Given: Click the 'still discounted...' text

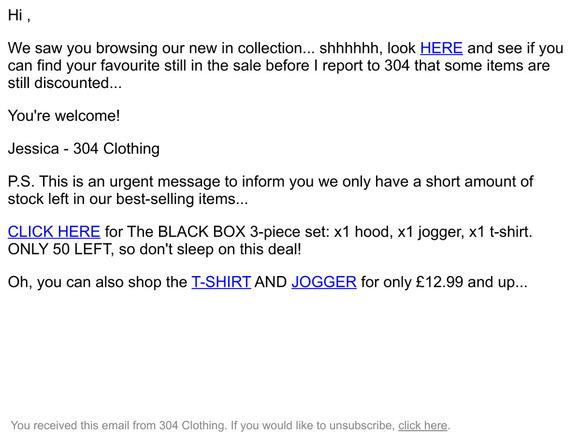Looking at the screenshot, I should (x=65, y=83).
